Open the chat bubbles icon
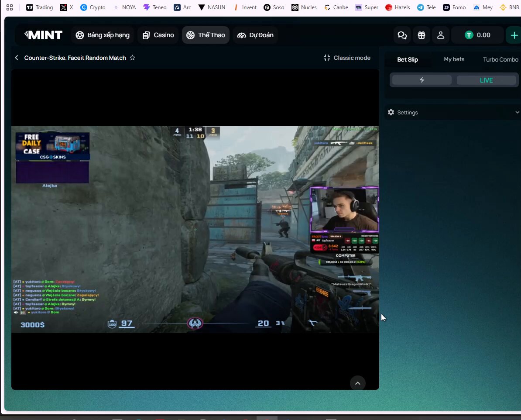This screenshot has width=521, height=420. [x=402, y=35]
